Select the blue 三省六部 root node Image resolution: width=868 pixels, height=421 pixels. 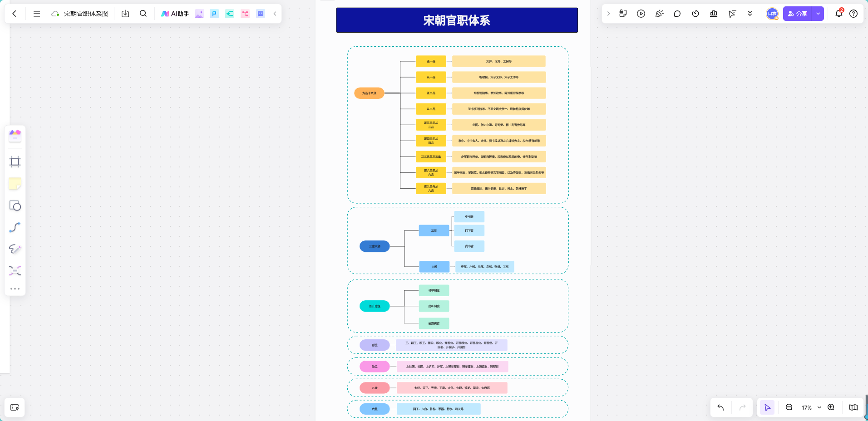point(375,246)
